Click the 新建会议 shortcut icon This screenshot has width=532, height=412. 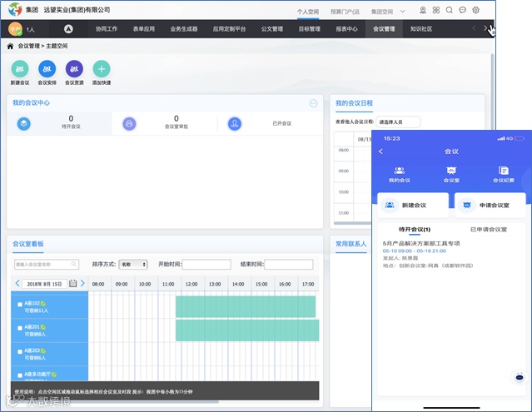point(20,69)
